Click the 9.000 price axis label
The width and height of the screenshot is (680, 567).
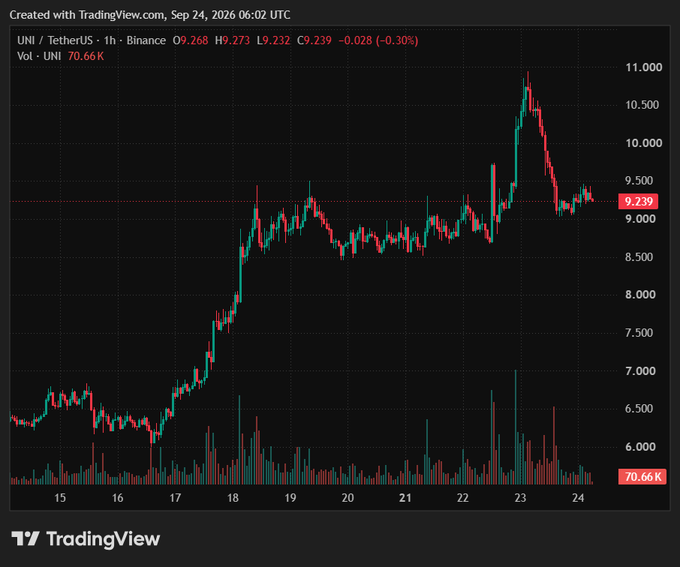click(x=640, y=219)
